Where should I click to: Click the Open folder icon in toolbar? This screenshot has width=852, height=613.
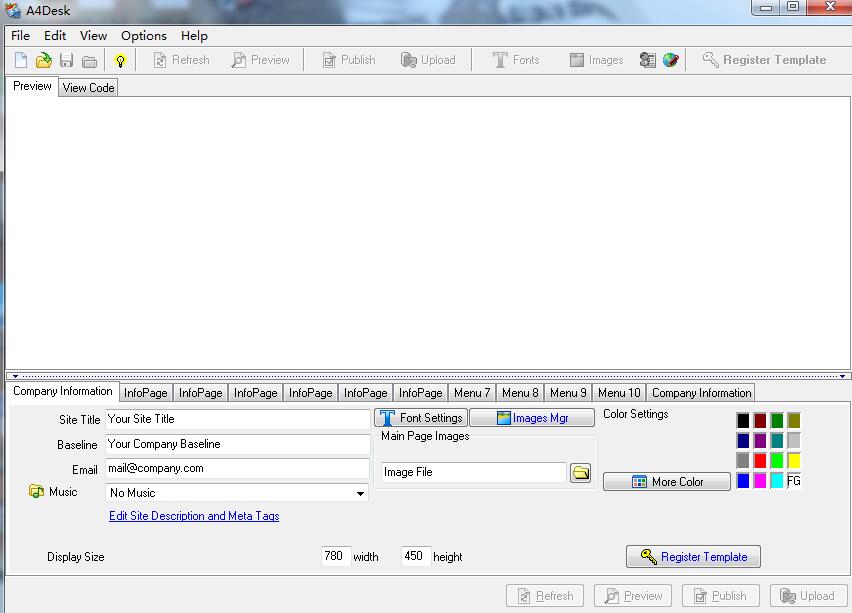43,60
